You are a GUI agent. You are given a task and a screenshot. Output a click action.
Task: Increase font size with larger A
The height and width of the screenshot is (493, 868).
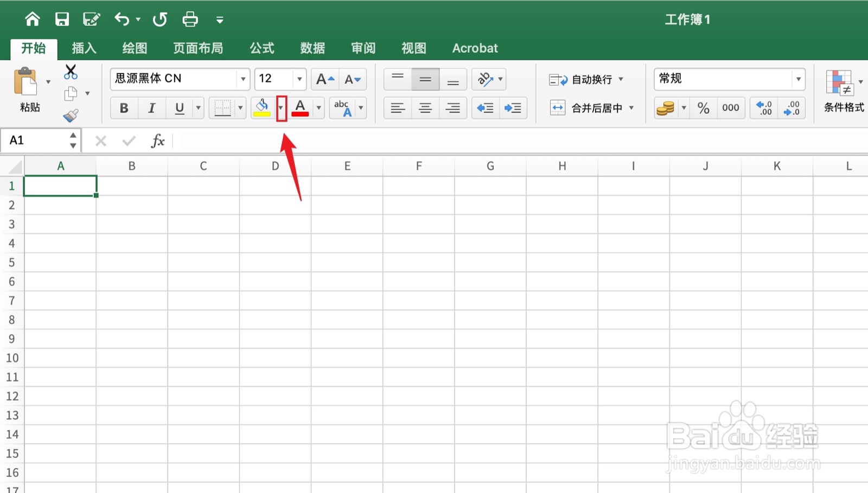pos(325,79)
